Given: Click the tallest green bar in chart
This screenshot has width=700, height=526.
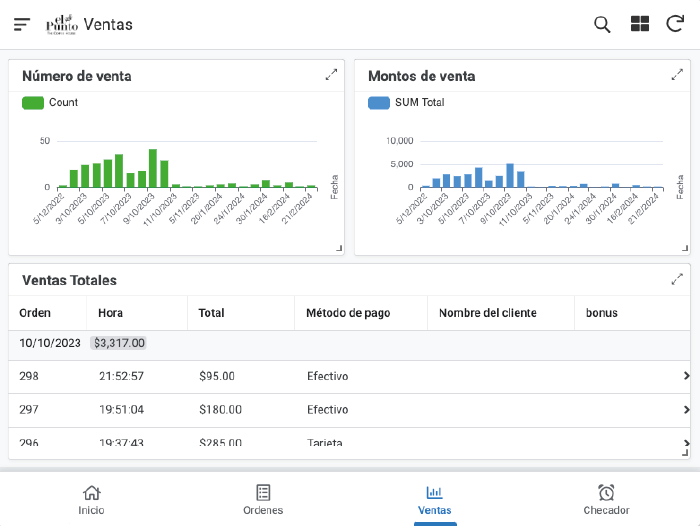Looking at the screenshot, I should [153, 168].
